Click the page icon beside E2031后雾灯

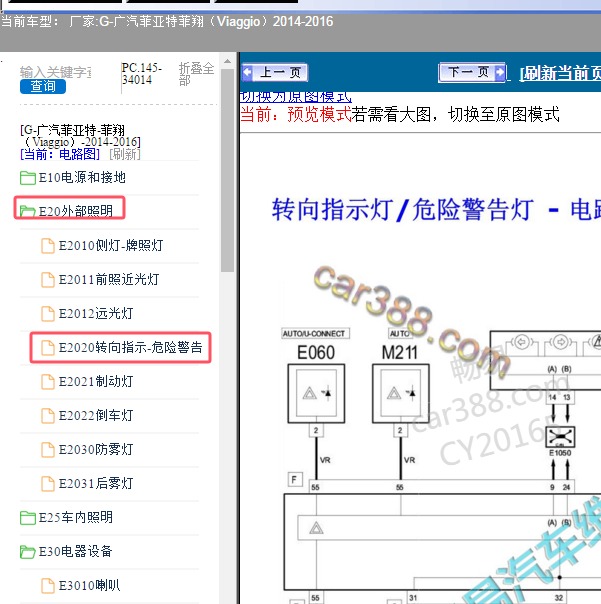coord(48,483)
